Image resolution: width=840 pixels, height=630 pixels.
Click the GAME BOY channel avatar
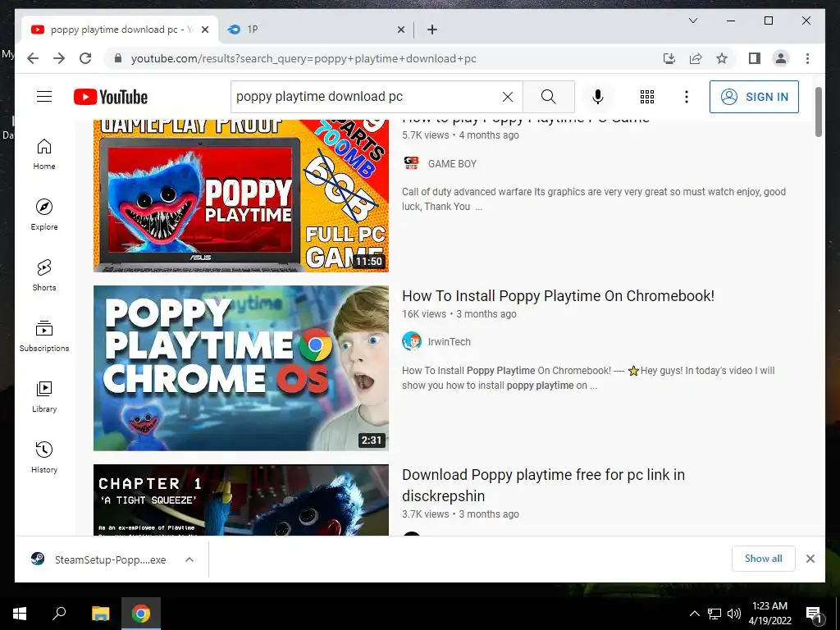tap(412, 163)
